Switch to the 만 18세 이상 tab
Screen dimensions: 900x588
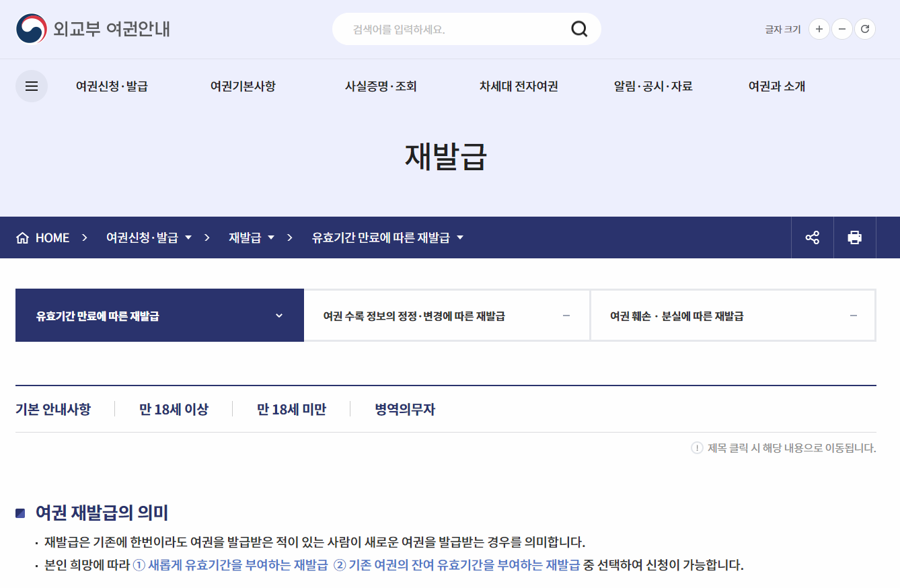[x=172, y=408]
